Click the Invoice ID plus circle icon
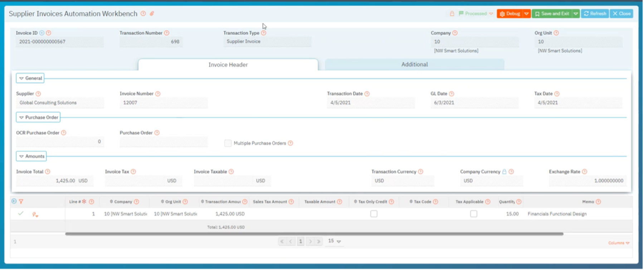This screenshot has width=644, height=270. click(x=42, y=33)
